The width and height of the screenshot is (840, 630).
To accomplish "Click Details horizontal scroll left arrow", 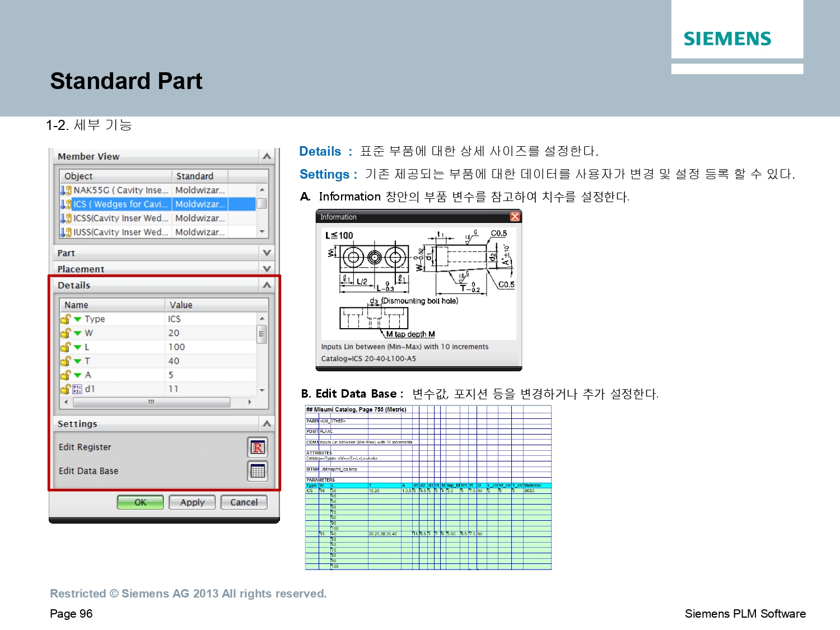I will 66,402.
